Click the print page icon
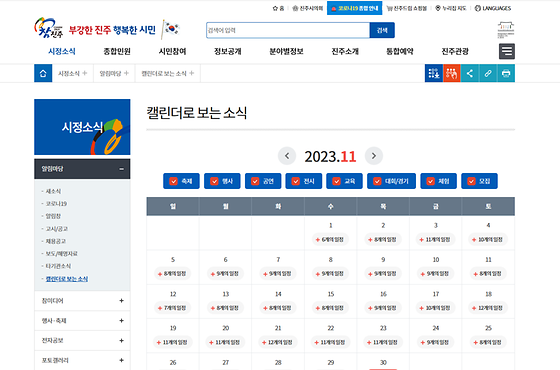This screenshot has height=370, width=560. [506, 73]
